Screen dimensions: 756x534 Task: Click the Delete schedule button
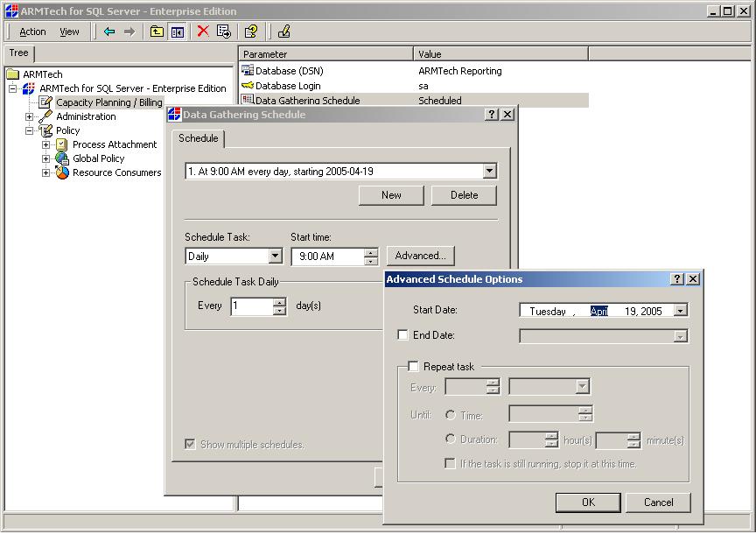tap(464, 195)
